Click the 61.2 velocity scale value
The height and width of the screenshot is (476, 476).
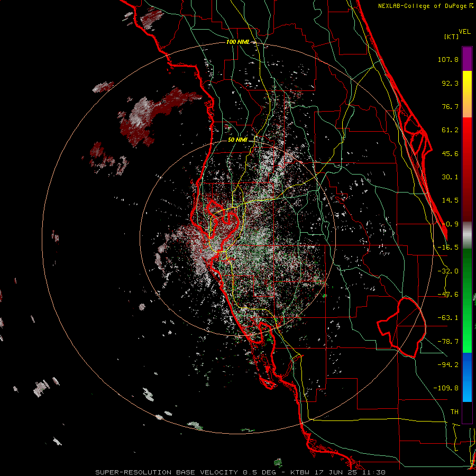point(450,130)
